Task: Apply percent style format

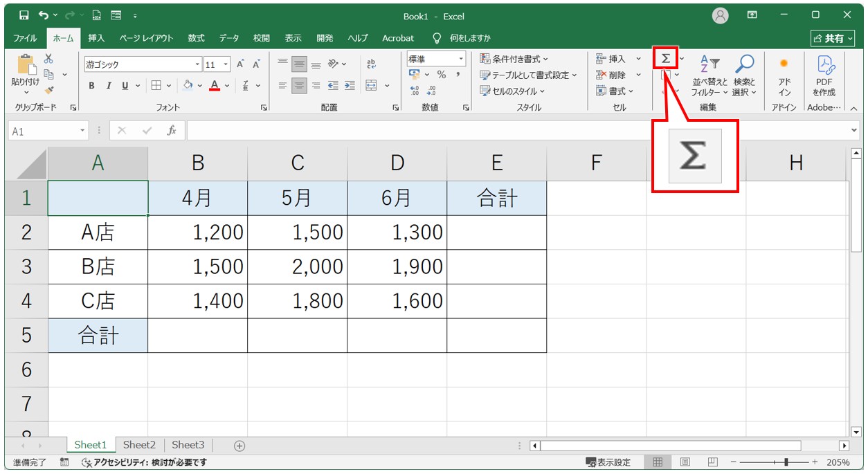Action: click(x=442, y=75)
